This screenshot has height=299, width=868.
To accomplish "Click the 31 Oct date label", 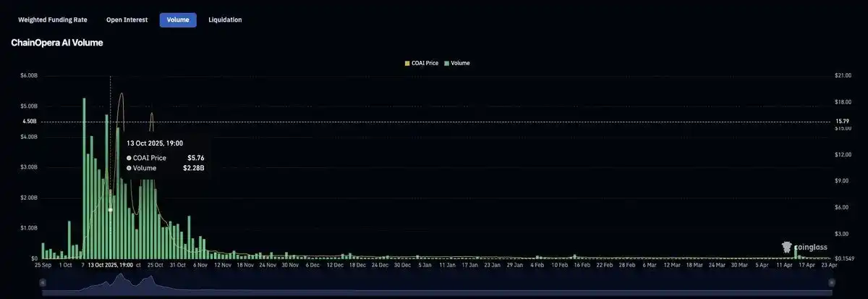I will click(178, 265).
